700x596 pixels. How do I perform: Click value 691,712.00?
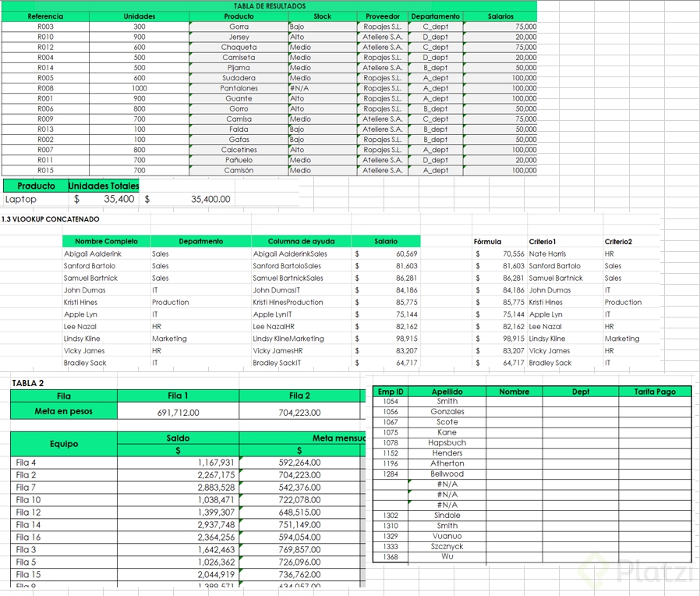[x=178, y=413]
